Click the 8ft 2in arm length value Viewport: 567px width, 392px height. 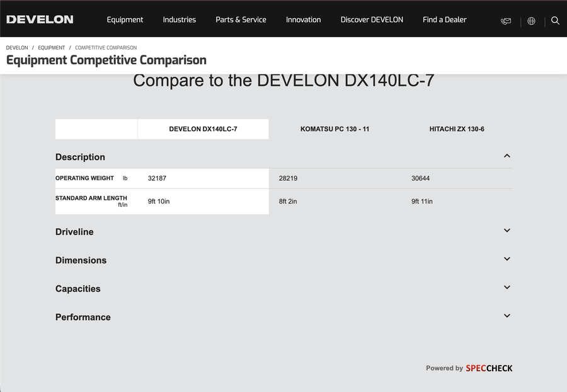[288, 202]
